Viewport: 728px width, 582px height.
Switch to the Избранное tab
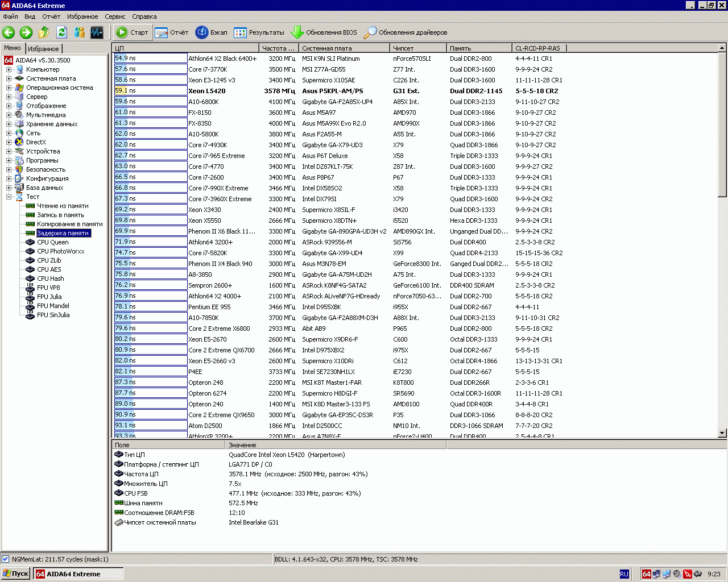(x=43, y=49)
